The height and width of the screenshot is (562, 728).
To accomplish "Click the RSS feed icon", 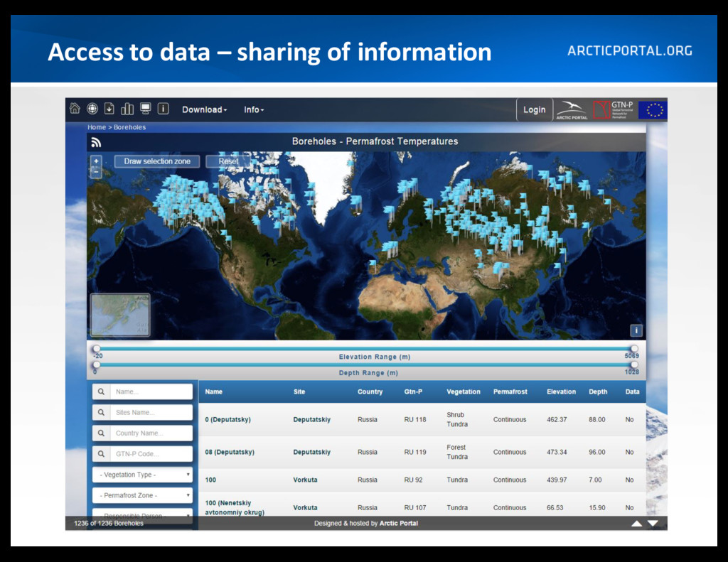I will [96, 142].
